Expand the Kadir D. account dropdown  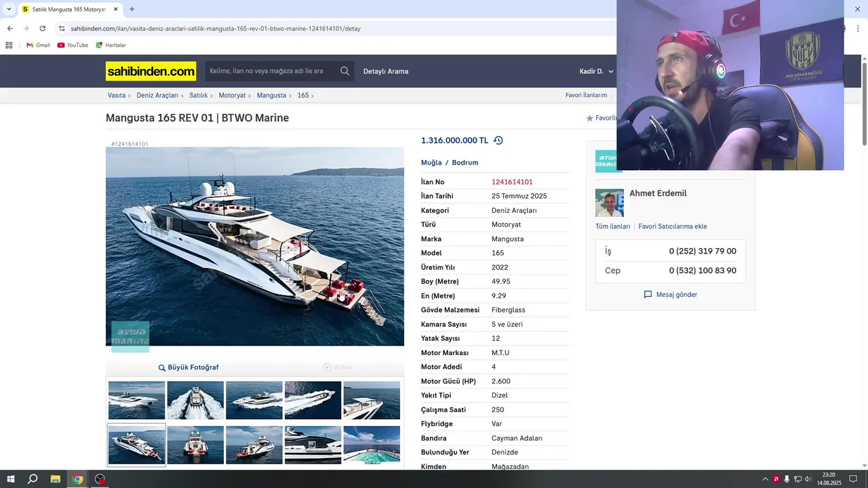(596, 71)
